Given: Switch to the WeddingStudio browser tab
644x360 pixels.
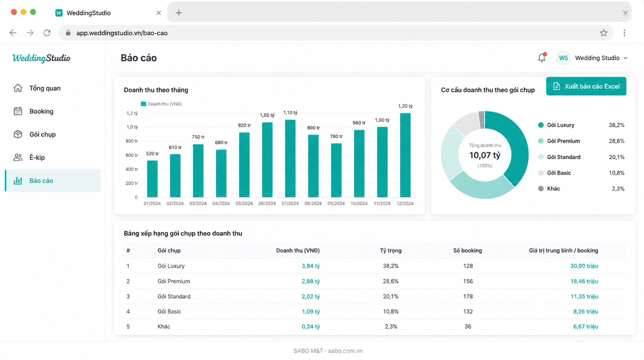Looking at the screenshot, I should 108,13.
